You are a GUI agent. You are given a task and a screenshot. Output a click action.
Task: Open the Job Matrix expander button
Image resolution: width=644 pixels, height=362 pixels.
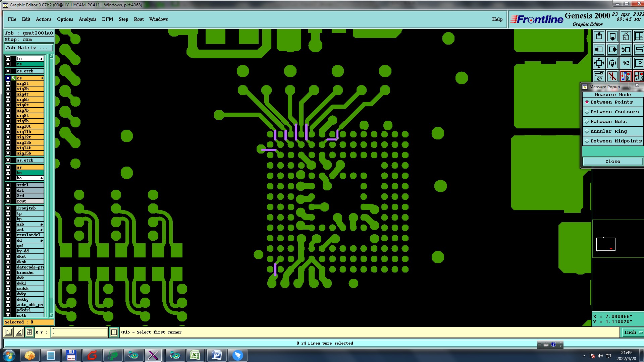point(29,48)
